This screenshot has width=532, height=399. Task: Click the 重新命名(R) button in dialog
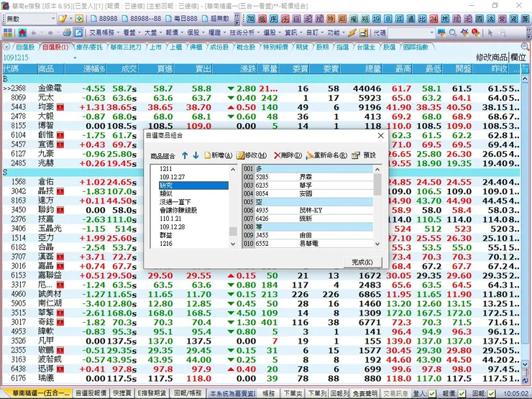(326, 155)
